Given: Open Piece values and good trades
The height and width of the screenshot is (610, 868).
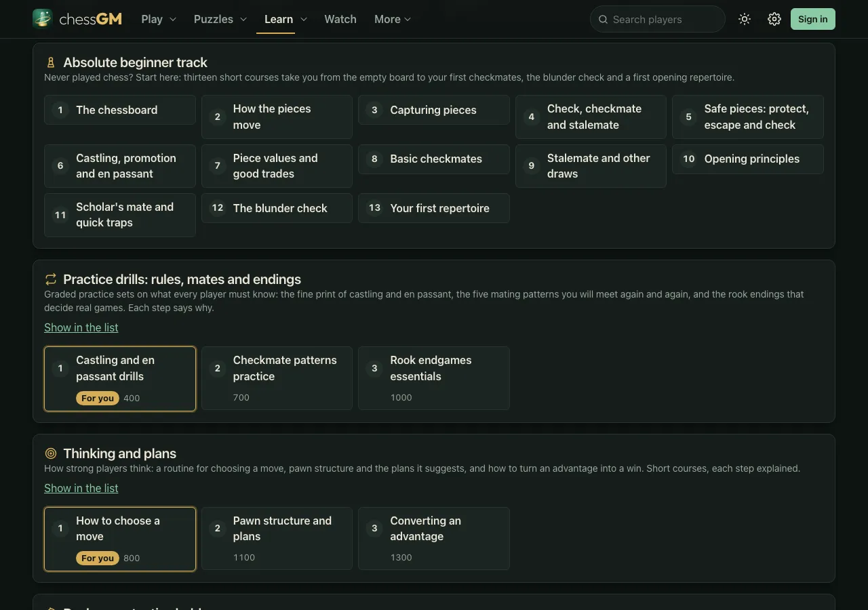Looking at the screenshot, I should [x=277, y=166].
